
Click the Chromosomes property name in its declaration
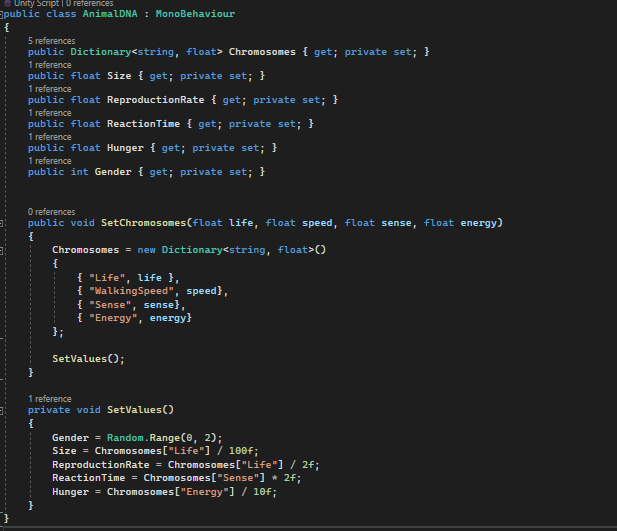pyautogui.click(x=262, y=52)
